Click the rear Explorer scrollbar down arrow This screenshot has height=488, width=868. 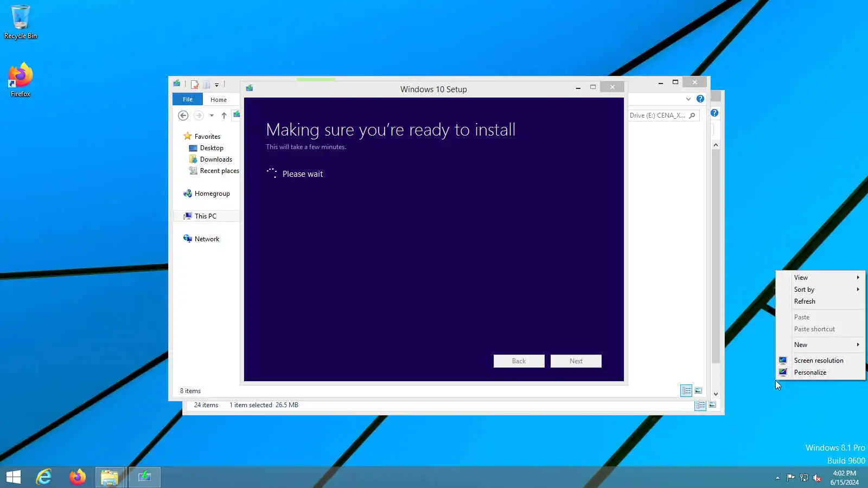[x=716, y=394]
